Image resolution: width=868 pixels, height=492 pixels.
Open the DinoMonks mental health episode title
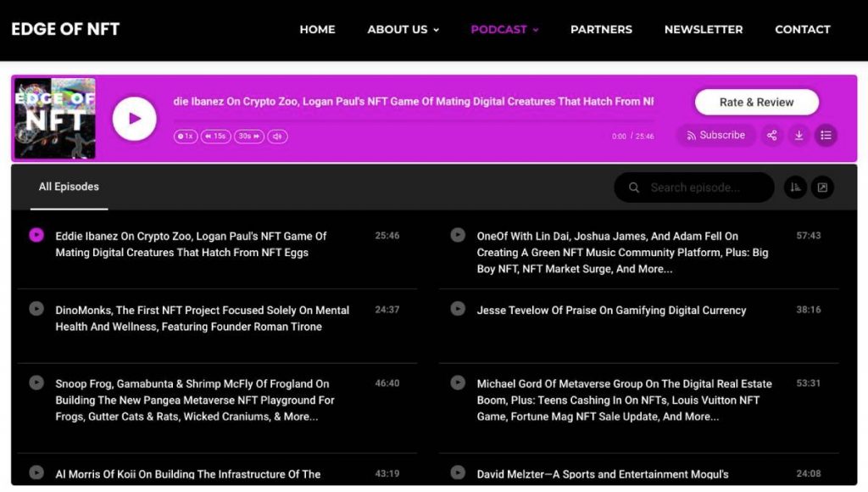202,319
